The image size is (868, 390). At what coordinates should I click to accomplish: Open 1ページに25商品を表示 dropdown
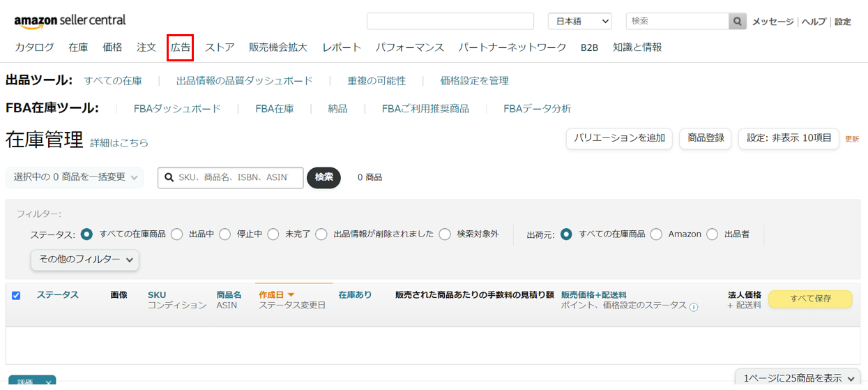click(x=798, y=378)
